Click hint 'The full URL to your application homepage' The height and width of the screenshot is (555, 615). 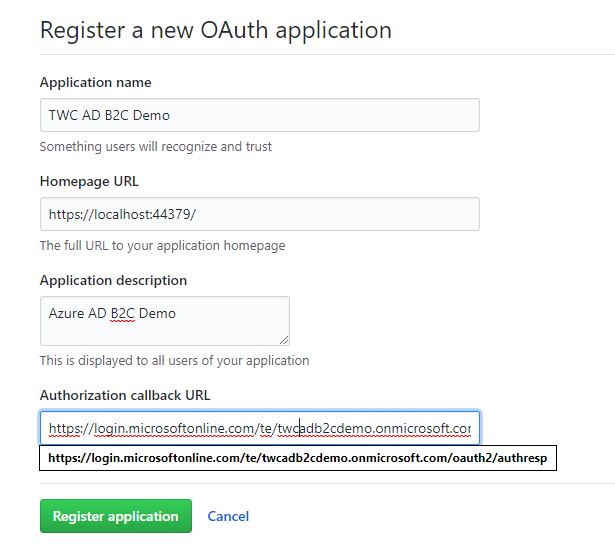162,246
